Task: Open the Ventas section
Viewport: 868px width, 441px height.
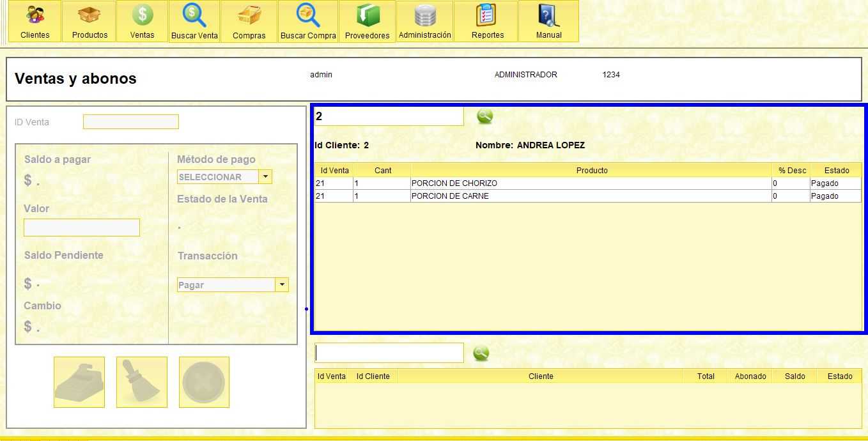Action: 141,21
